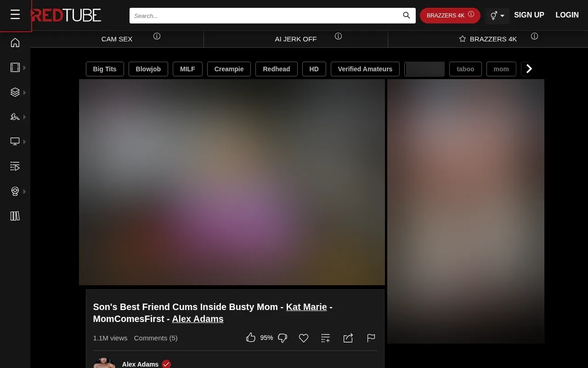The image size is (588, 368).
Task: Open the hamburger menu
Action: [x=15, y=15]
